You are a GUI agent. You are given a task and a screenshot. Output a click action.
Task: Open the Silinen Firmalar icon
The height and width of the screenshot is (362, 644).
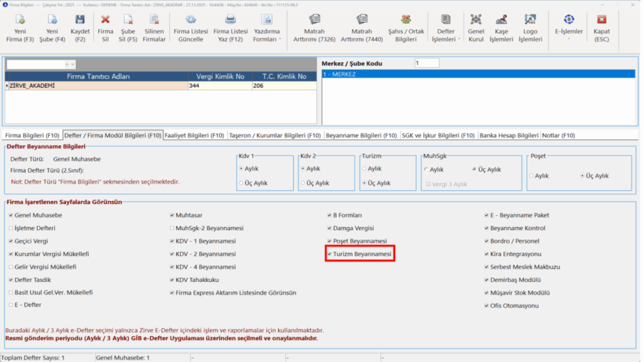[x=154, y=19]
